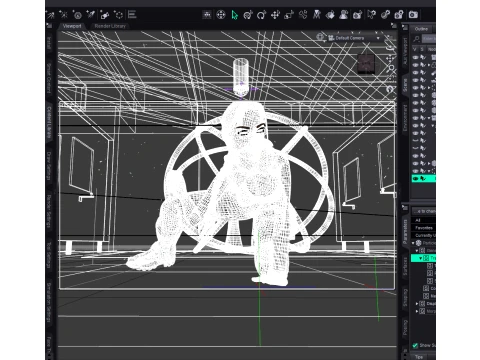The width and height of the screenshot is (480, 360).
Task: Expand the Disp... parameter group
Action: coord(417,304)
